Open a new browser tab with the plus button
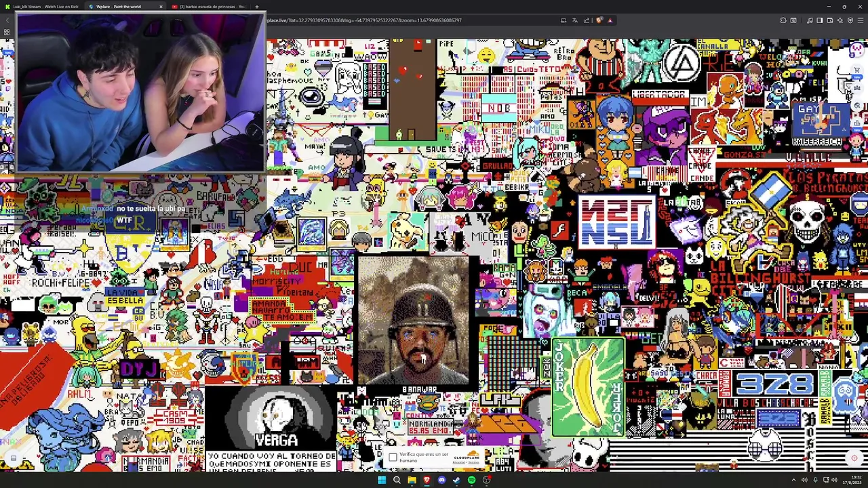 [256, 6]
